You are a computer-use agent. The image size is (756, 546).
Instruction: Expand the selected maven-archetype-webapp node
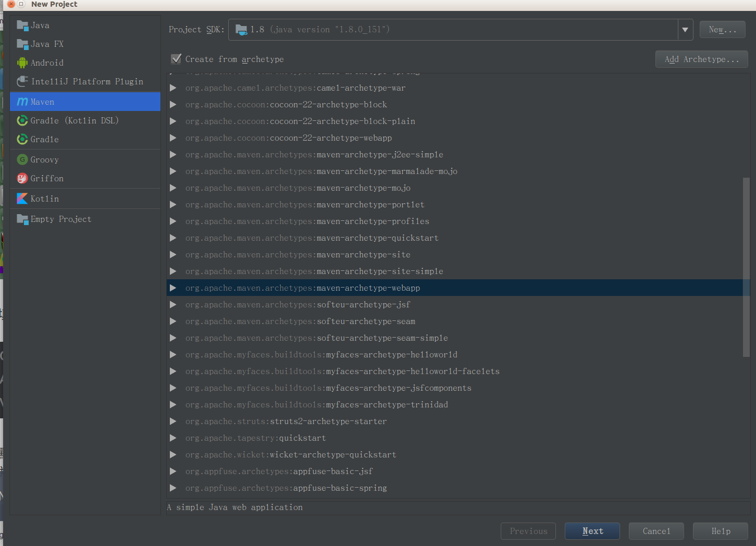click(173, 288)
